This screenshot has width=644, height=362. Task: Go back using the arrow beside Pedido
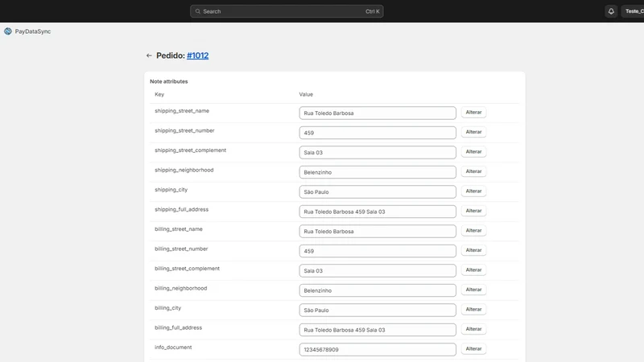[x=149, y=56]
